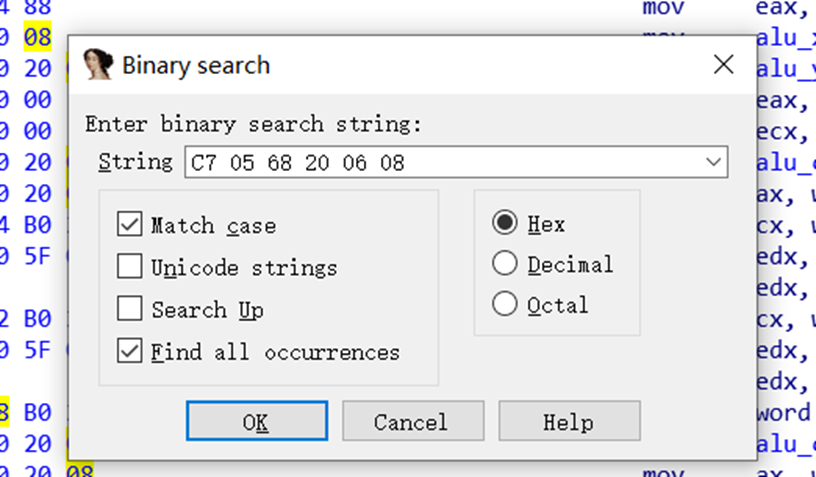Switch to the Octal radio option

506,304
